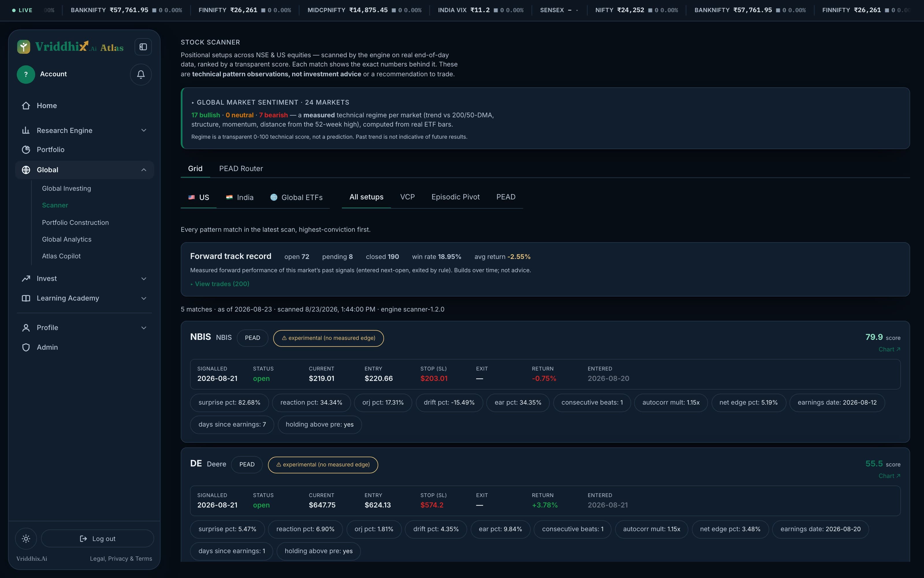Click the Account avatar question mark
Image resolution: width=924 pixels, height=578 pixels.
[26, 74]
